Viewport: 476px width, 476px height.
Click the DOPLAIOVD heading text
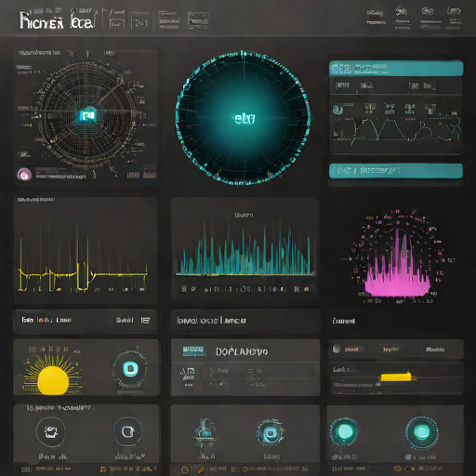242,351
